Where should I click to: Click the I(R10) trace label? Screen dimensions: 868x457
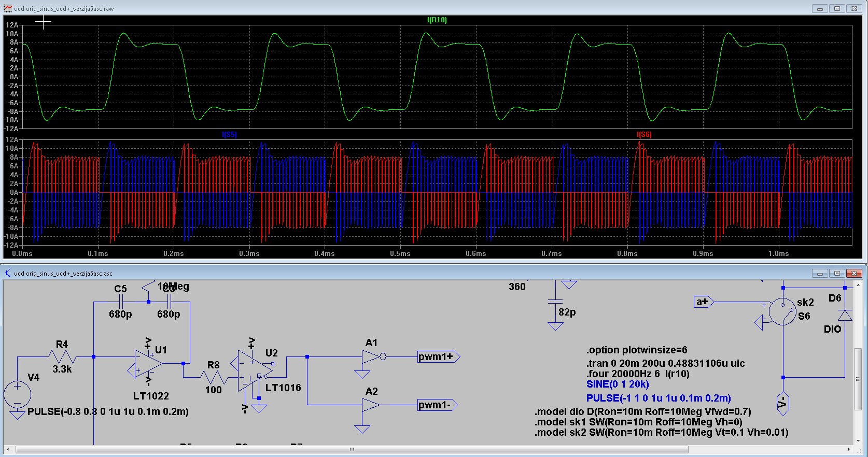tap(437, 20)
